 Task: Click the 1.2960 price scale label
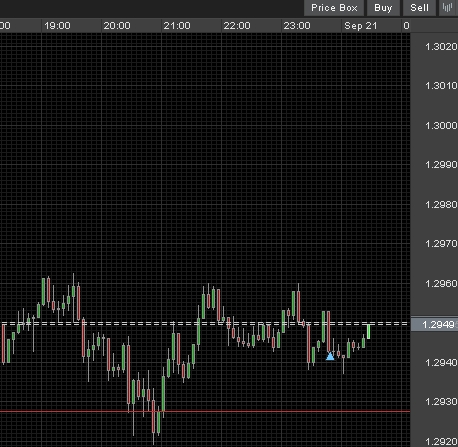click(x=441, y=284)
